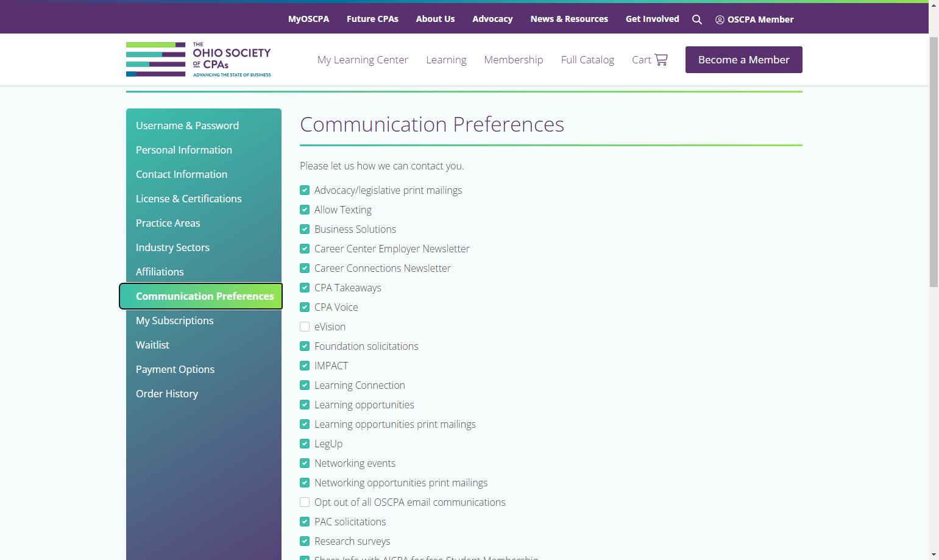The image size is (939, 560).
Task: Open the Membership nav link
Action: coord(514,60)
